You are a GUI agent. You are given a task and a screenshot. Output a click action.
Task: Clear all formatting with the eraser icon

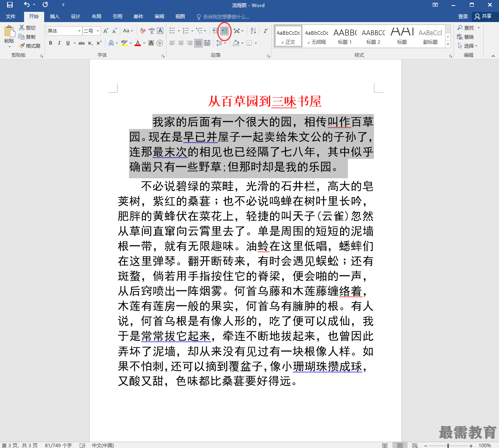(143, 31)
